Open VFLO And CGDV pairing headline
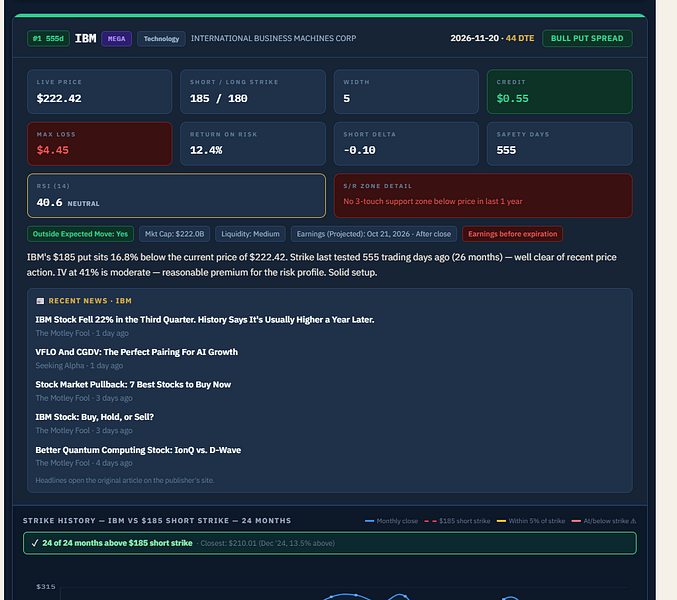The height and width of the screenshot is (600, 677). point(136,352)
